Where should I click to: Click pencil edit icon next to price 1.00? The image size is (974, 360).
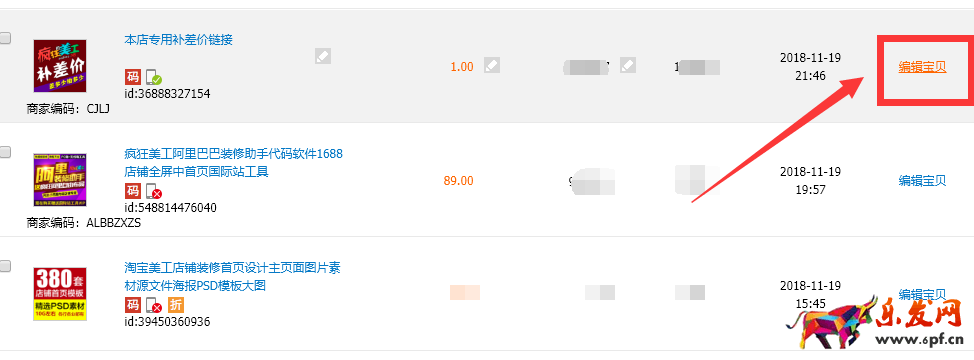pos(493,65)
